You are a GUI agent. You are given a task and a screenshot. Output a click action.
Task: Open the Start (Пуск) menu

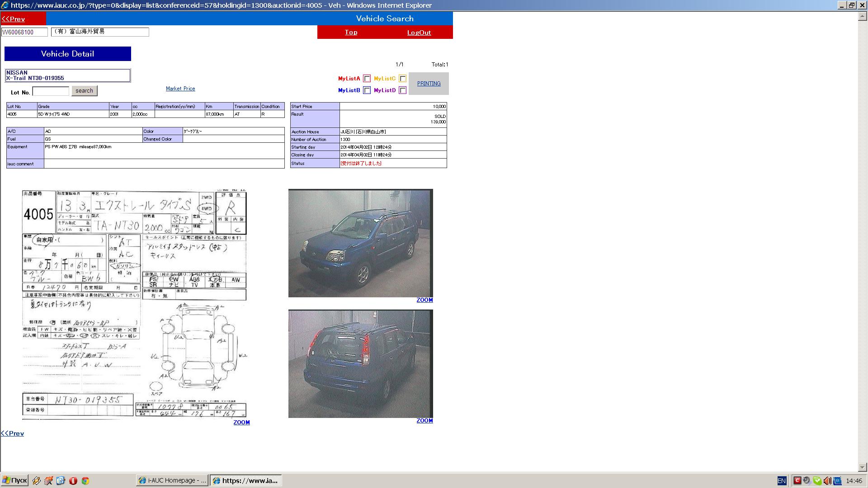pos(14,480)
